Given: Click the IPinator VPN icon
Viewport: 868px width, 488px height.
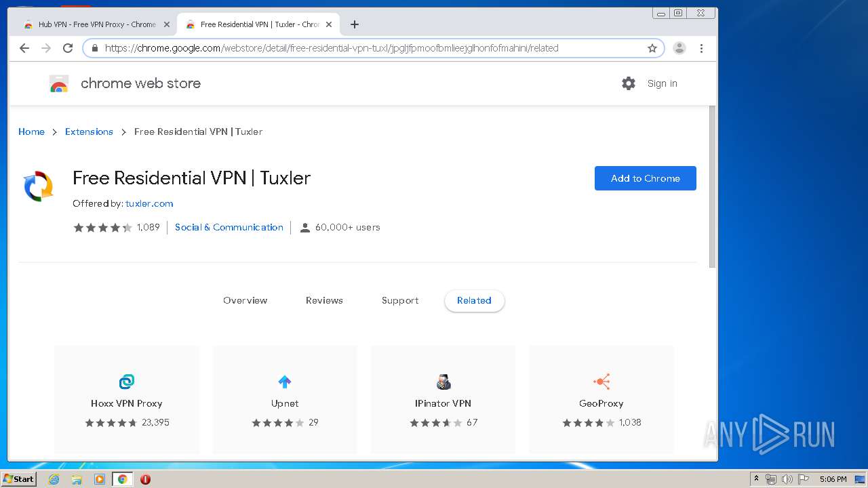Looking at the screenshot, I should tap(443, 382).
